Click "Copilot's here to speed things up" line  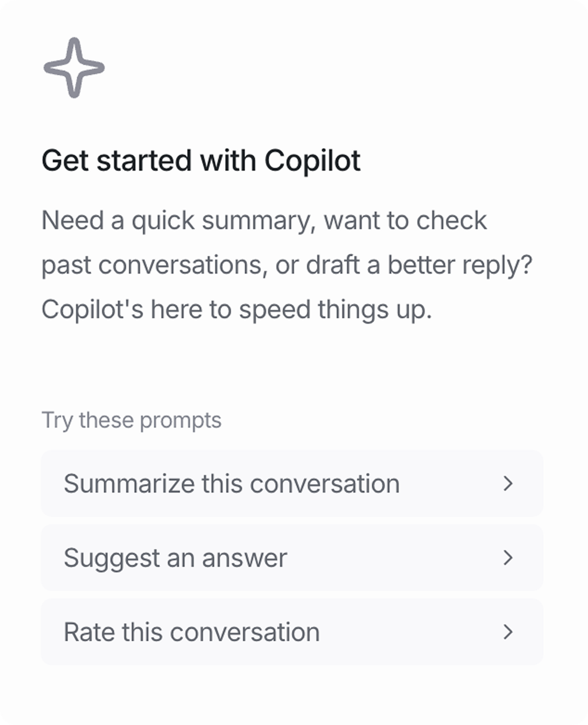point(236,309)
